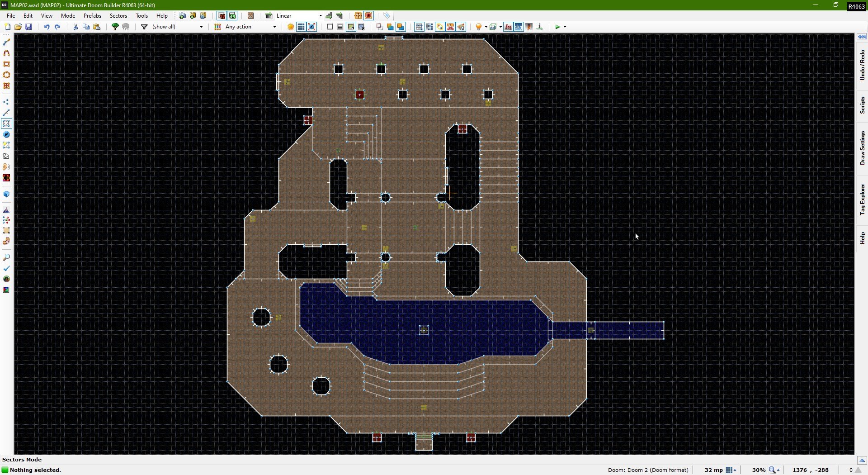Click the Paste clipboard icon
Viewport: 868px width, 475px height.
tap(96, 27)
